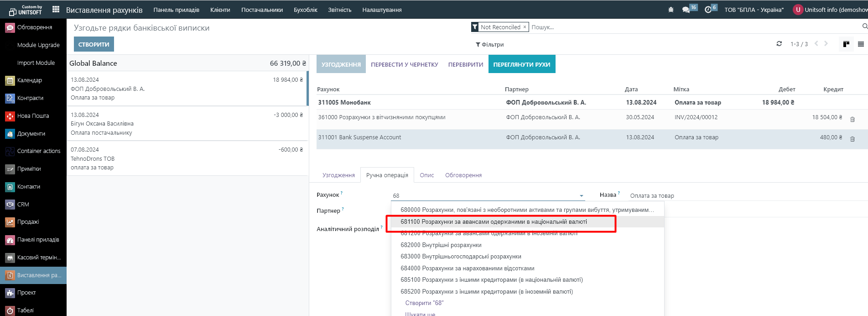Open the apps grid menu icon
Image resolution: width=868 pixels, height=316 pixels.
[56, 10]
